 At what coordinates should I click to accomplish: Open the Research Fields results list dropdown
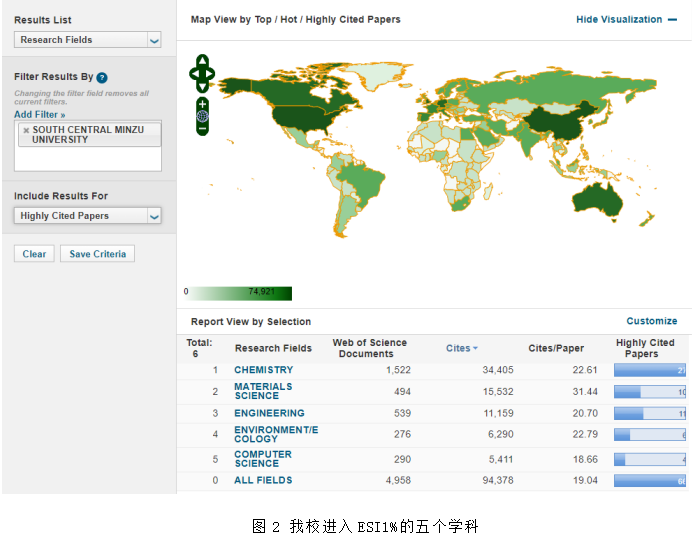click(x=87, y=40)
